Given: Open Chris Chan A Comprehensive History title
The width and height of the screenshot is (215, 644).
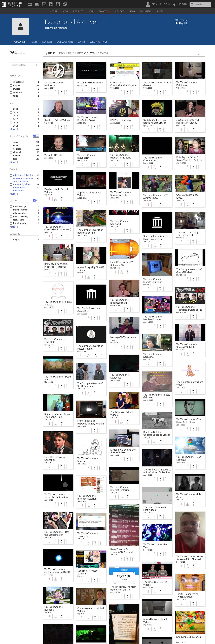Looking at the screenshot, I should [x=123, y=84].
